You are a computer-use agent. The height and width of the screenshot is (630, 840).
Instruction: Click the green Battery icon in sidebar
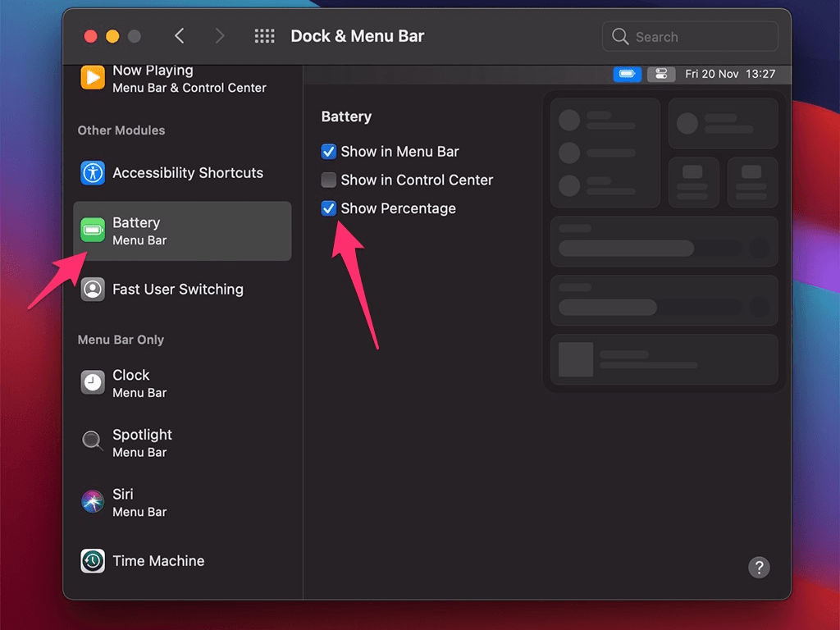click(x=93, y=231)
